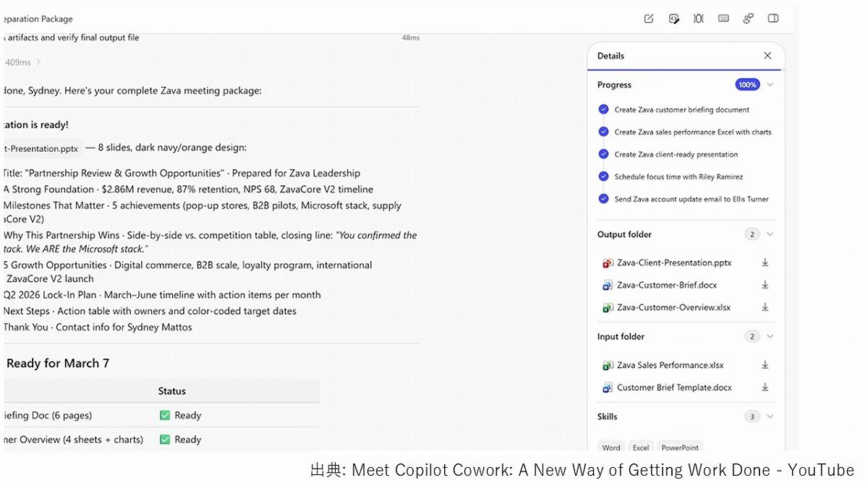The width and height of the screenshot is (868, 488).
Task: Click checkmark beside Send Zava account update email
Action: [603, 199]
